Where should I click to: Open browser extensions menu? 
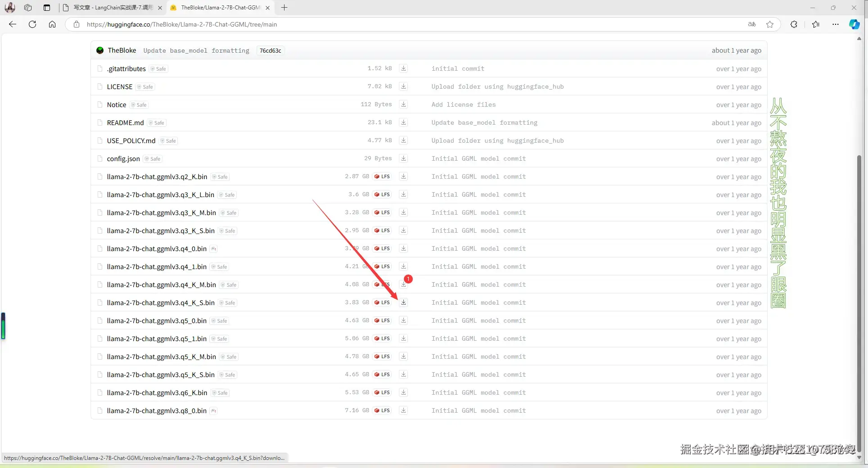pos(794,24)
